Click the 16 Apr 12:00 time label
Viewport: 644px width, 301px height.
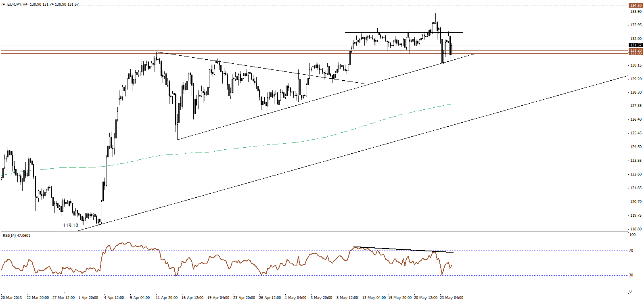(193, 298)
